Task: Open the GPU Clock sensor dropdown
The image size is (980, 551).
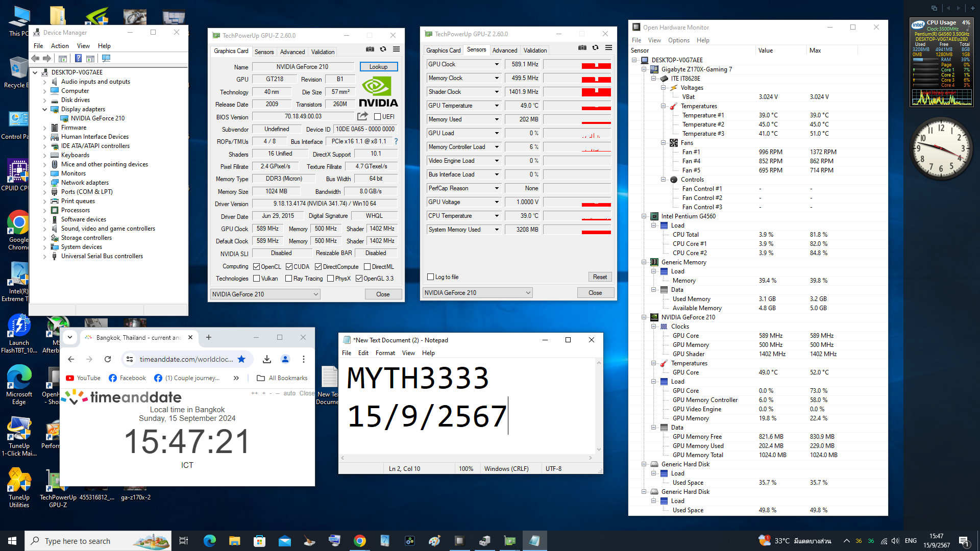Action: (x=497, y=64)
